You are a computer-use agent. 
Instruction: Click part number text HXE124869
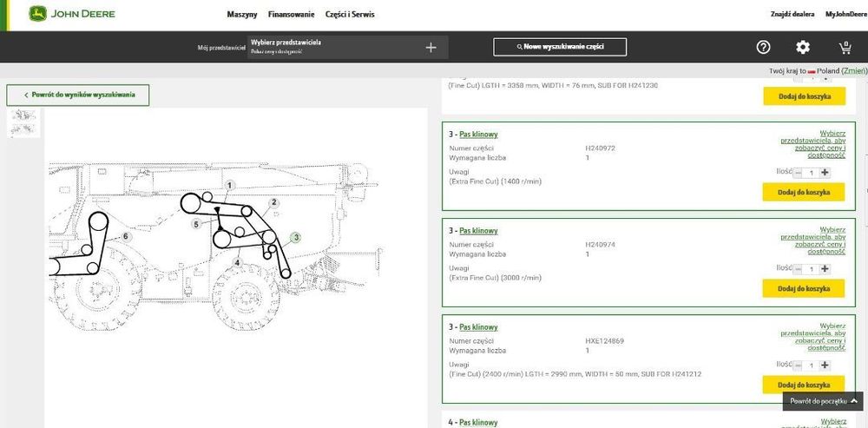[x=604, y=341]
